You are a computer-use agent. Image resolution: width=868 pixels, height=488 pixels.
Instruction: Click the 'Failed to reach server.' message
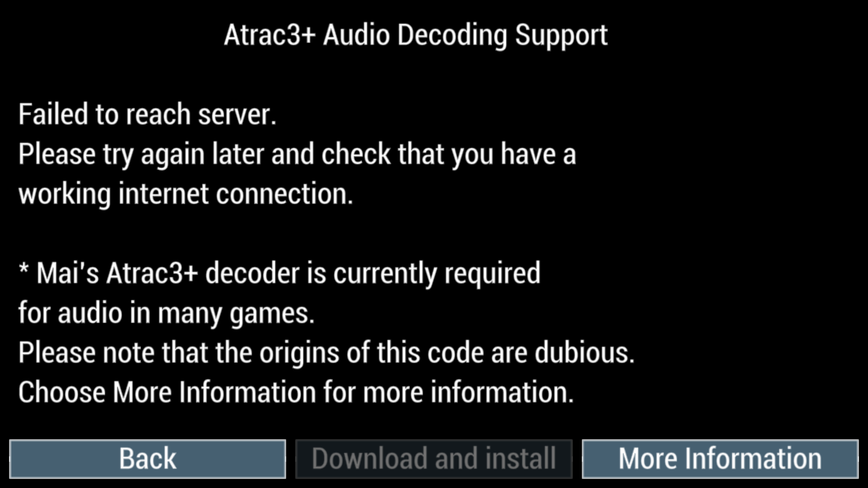[147, 114]
